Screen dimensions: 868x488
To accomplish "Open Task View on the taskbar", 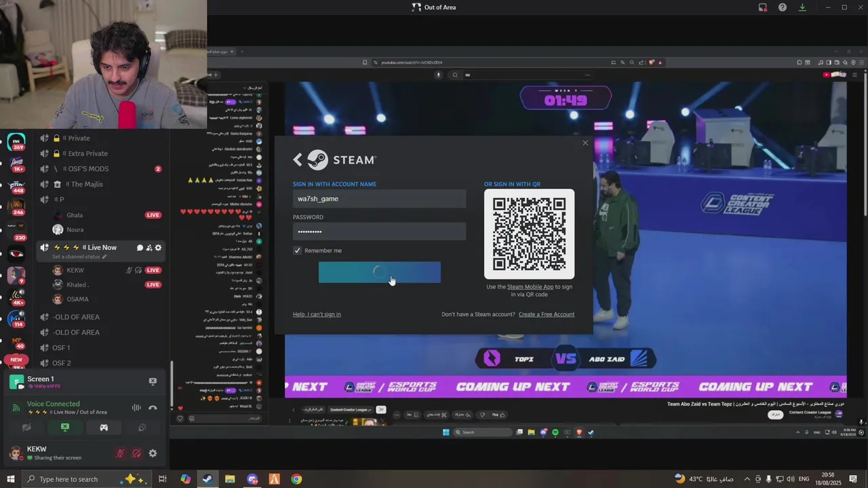I will 163,479.
